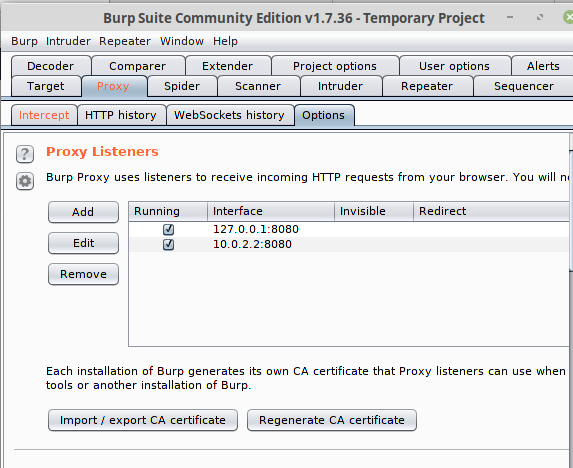Open the Proxy Listeners help question-mark icon

25,154
